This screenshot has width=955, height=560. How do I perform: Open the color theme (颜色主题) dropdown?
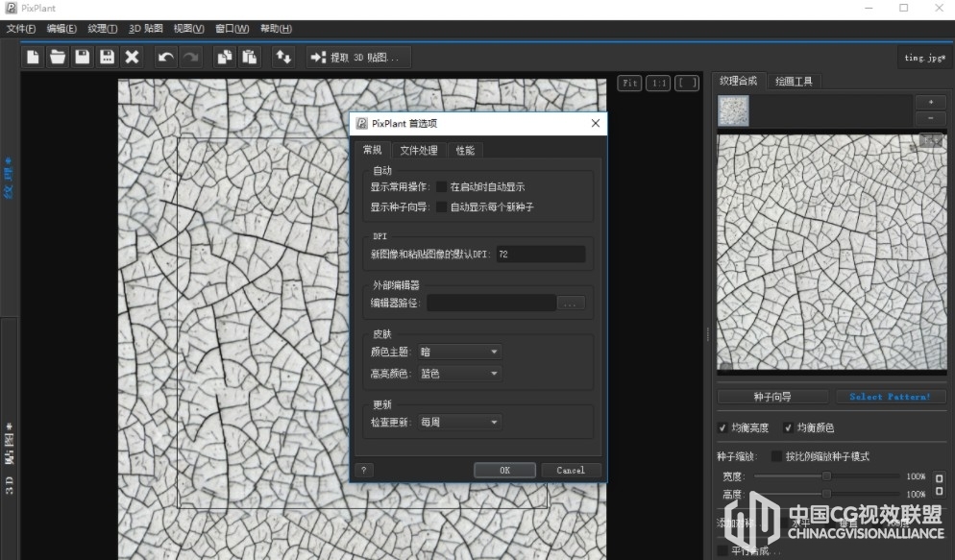click(460, 352)
